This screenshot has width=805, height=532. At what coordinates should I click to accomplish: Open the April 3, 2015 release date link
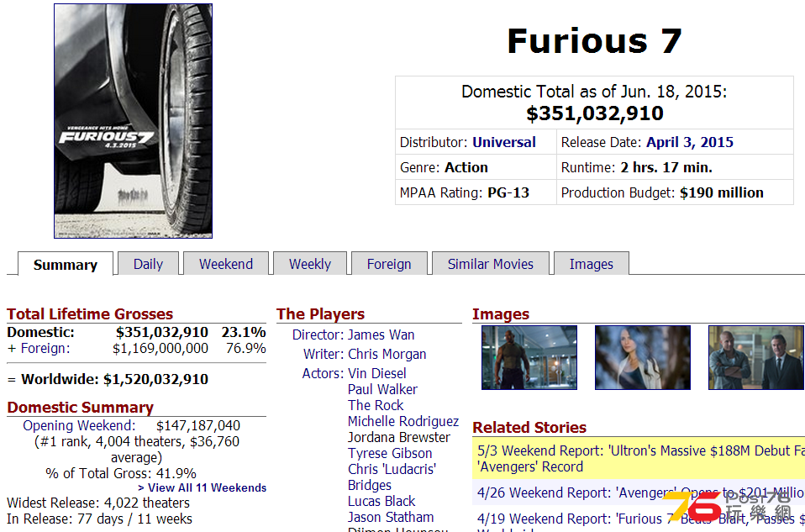point(690,142)
